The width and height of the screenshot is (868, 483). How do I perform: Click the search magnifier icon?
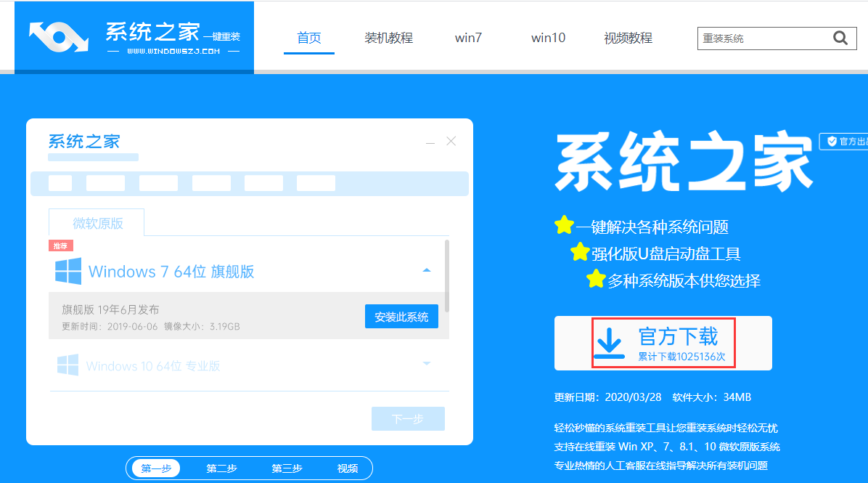pos(840,38)
